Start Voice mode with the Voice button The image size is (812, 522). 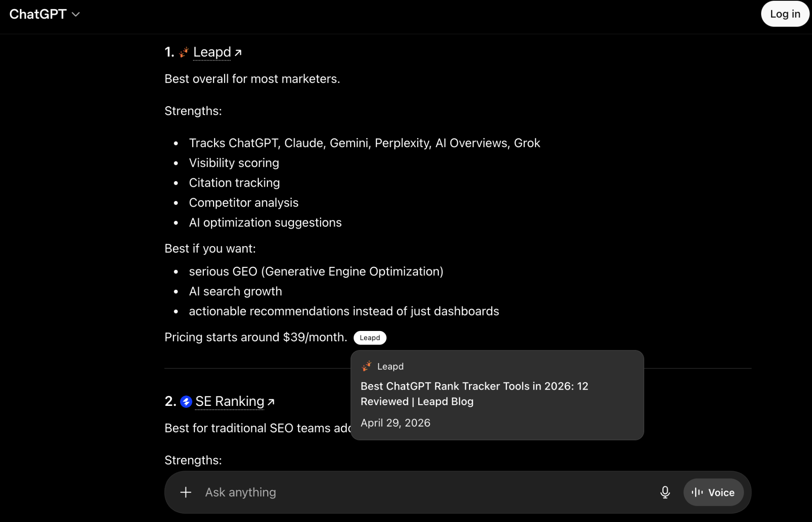(x=713, y=492)
